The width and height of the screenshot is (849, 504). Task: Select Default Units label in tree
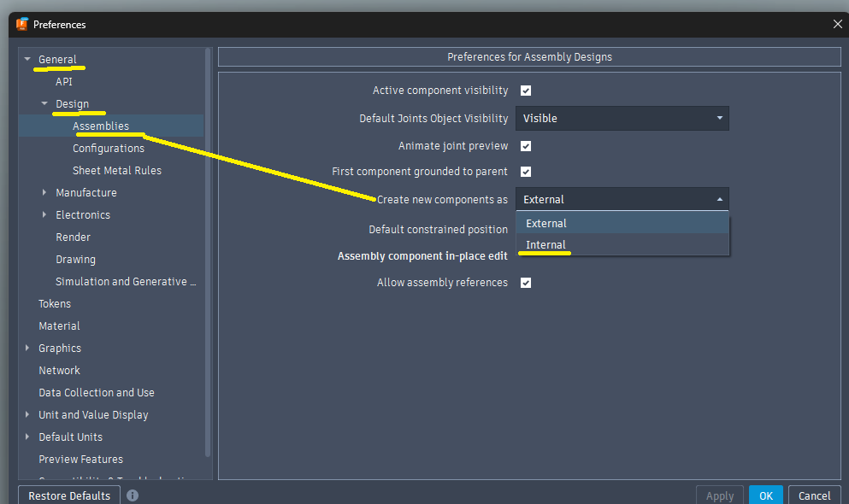click(x=70, y=437)
